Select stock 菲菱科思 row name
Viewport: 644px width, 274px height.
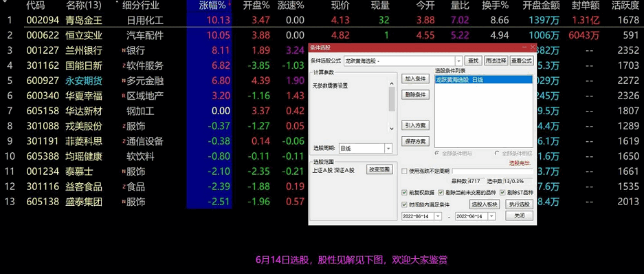coord(84,141)
